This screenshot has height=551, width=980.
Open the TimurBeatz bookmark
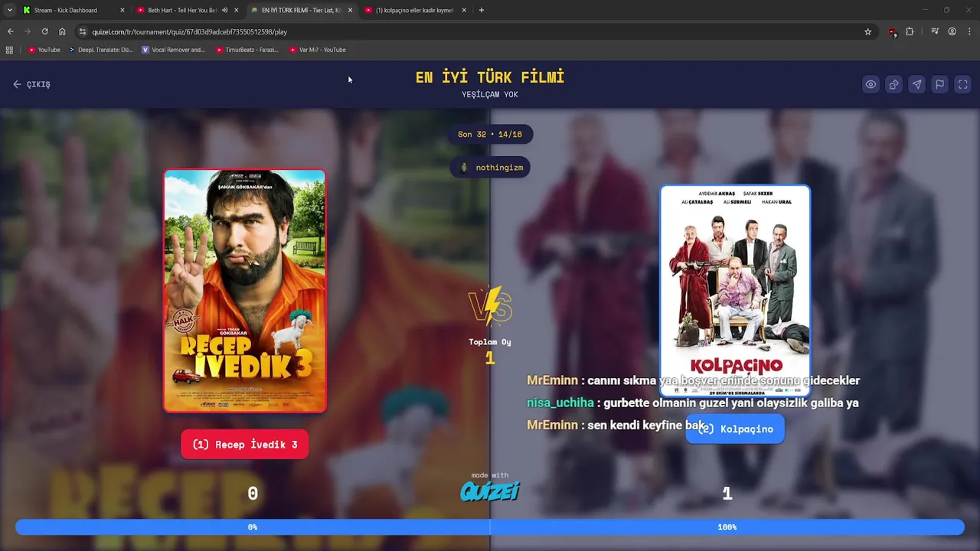pos(247,50)
